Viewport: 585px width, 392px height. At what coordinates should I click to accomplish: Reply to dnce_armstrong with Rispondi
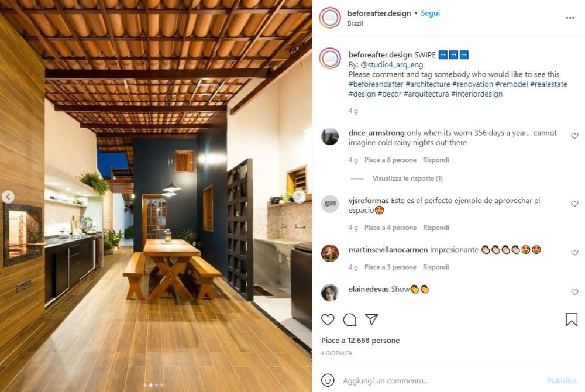click(x=436, y=160)
